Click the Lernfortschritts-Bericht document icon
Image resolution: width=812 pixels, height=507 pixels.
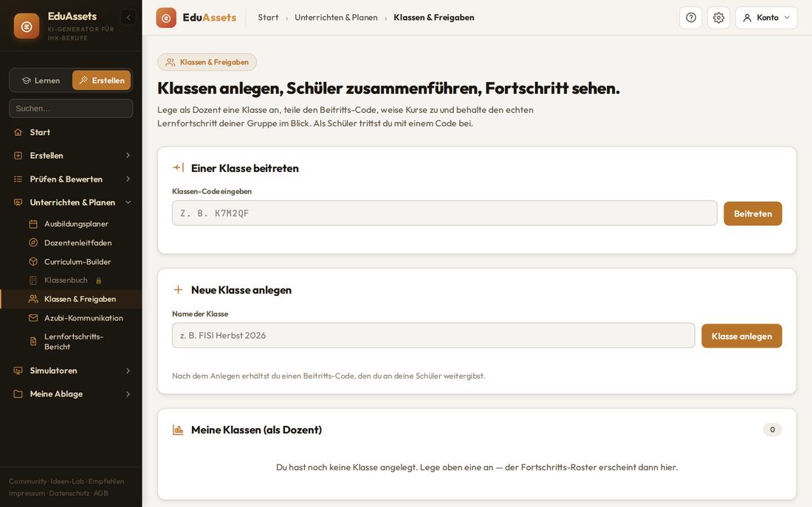pos(33,341)
